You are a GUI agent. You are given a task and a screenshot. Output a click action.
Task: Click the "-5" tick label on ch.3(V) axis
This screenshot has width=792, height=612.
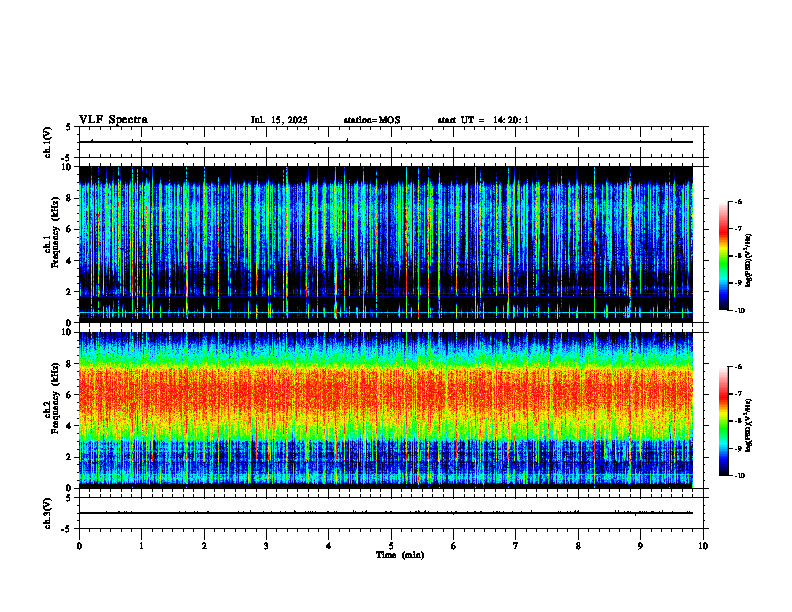click(68, 529)
